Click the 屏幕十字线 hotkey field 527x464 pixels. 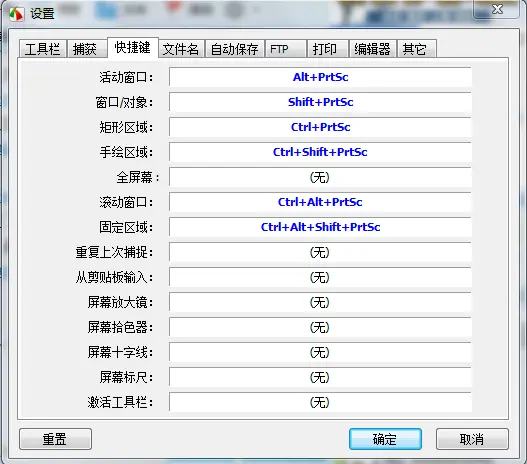point(320,352)
